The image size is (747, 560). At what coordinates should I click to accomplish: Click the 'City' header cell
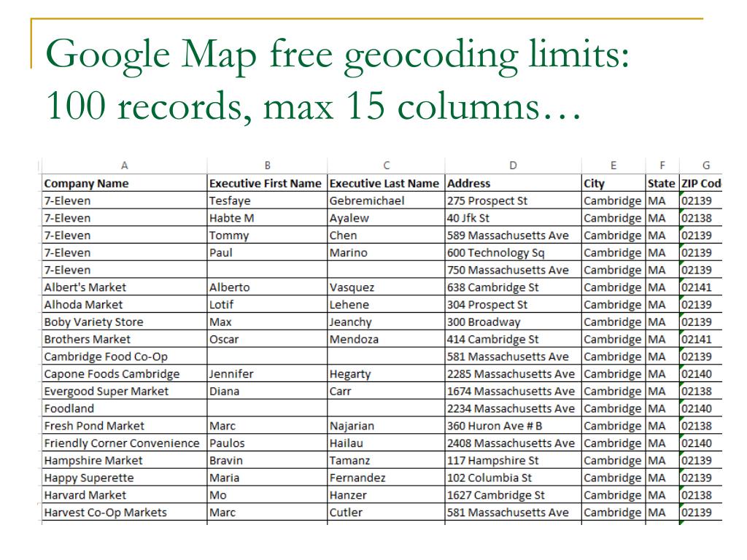(x=614, y=183)
